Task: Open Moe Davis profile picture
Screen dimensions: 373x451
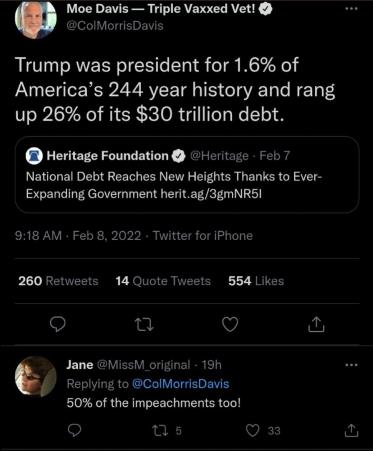Action: [x=36, y=19]
